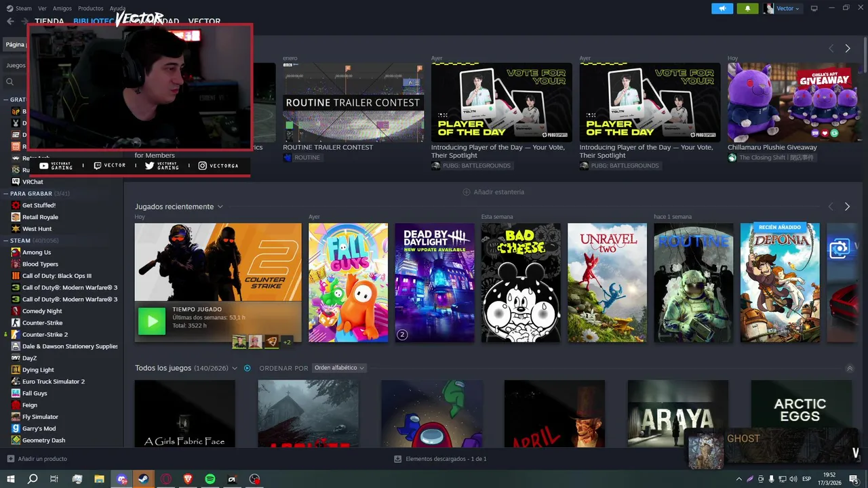Screen dimensions: 868x488
Task: Open the West Hunt game icon
Action: coord(16,229)
